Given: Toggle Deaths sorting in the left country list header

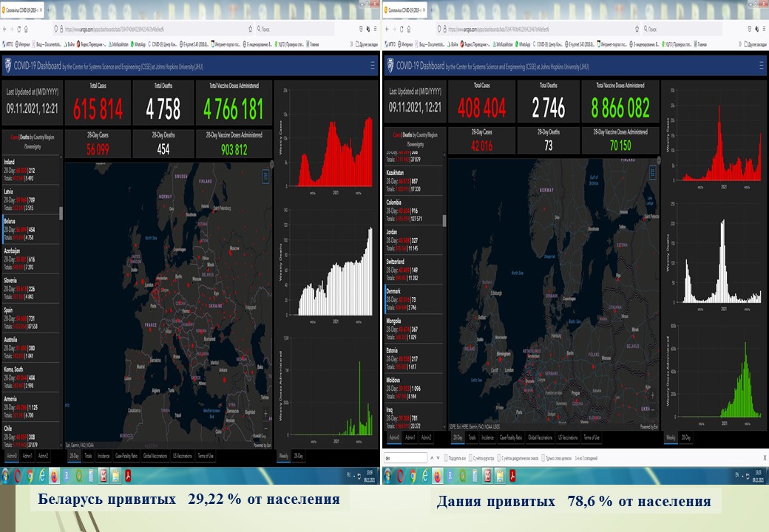Looking at the screenshot, I should (x=24, y=137).
